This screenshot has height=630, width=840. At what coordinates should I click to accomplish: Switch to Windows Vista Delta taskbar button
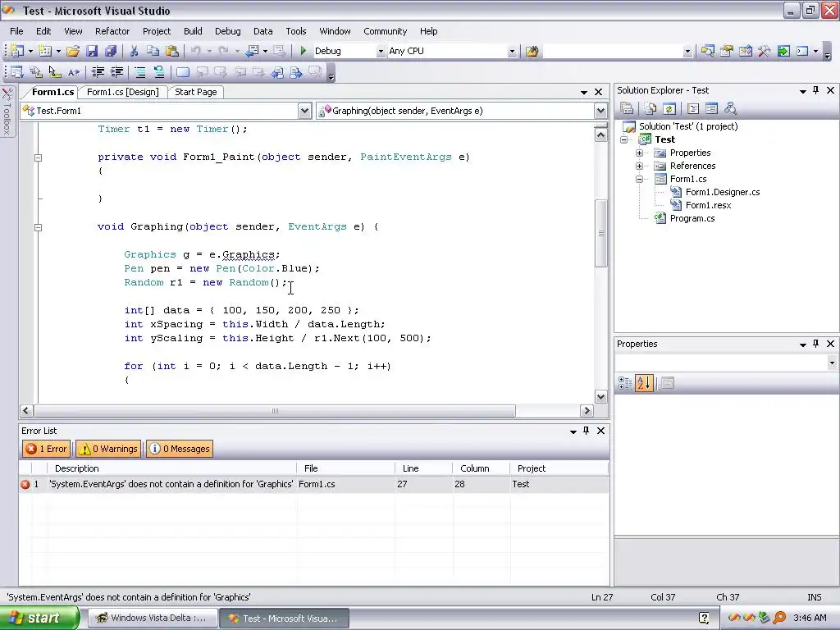click(153, 619)
